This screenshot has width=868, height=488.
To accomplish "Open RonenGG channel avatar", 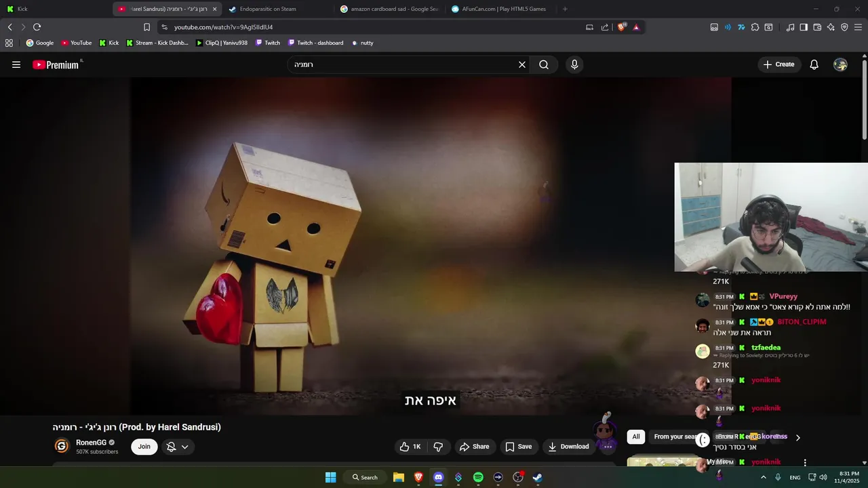I will 62,446.
